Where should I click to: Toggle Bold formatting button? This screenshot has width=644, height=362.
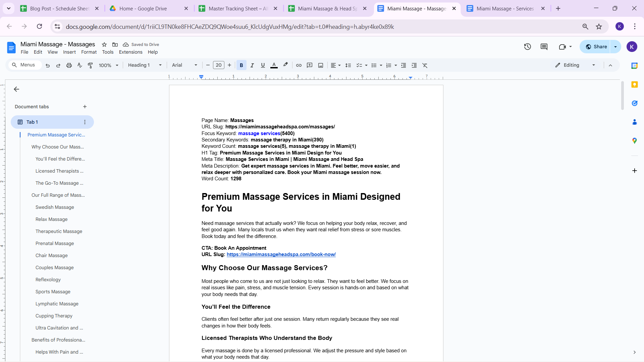(x=241, y=65)
